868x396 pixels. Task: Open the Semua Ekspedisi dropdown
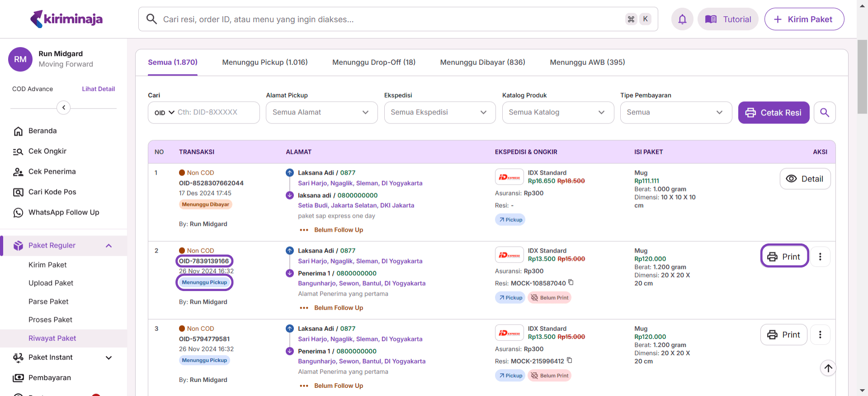point(439,113)
